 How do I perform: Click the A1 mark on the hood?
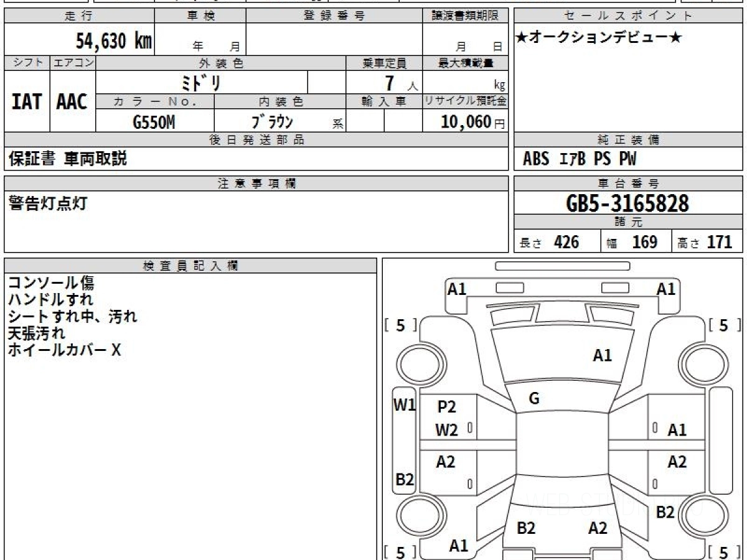(602, 356)
